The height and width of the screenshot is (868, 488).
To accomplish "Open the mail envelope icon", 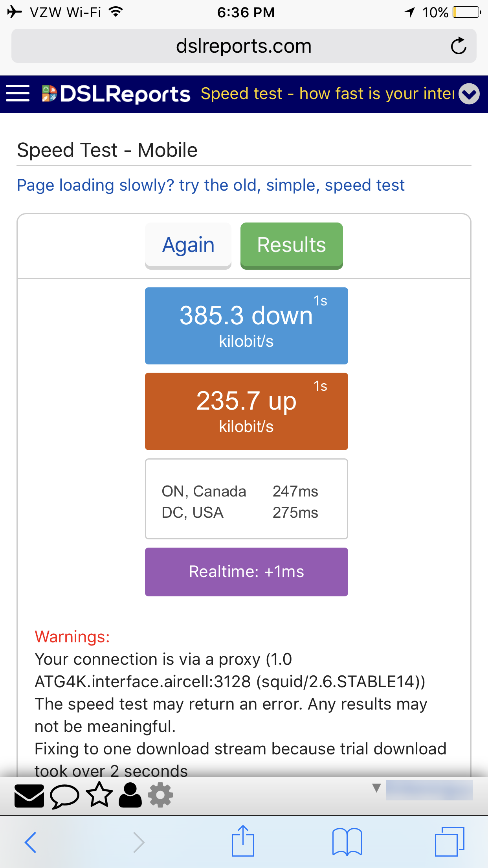I will pyautogui.click(x=29, y=796).
